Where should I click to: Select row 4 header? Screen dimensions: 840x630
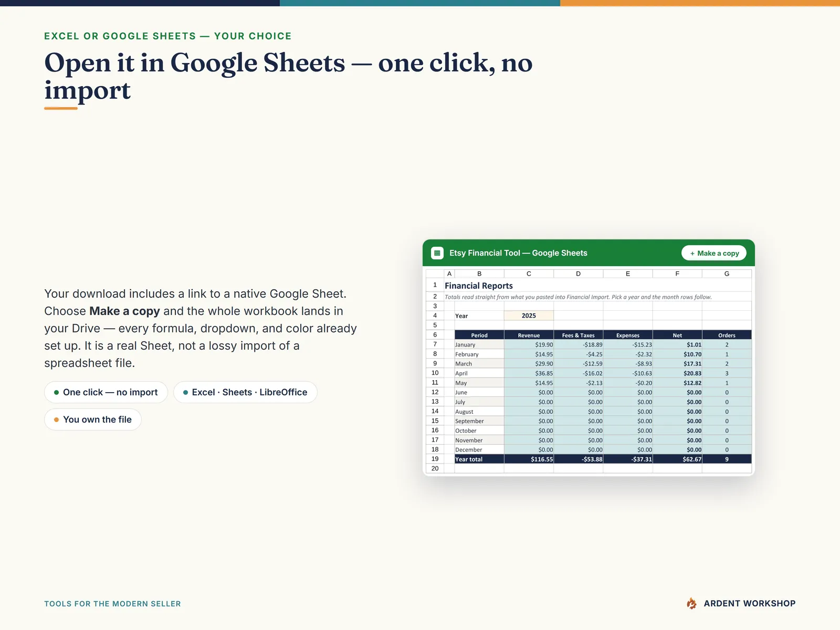(435, 316)
